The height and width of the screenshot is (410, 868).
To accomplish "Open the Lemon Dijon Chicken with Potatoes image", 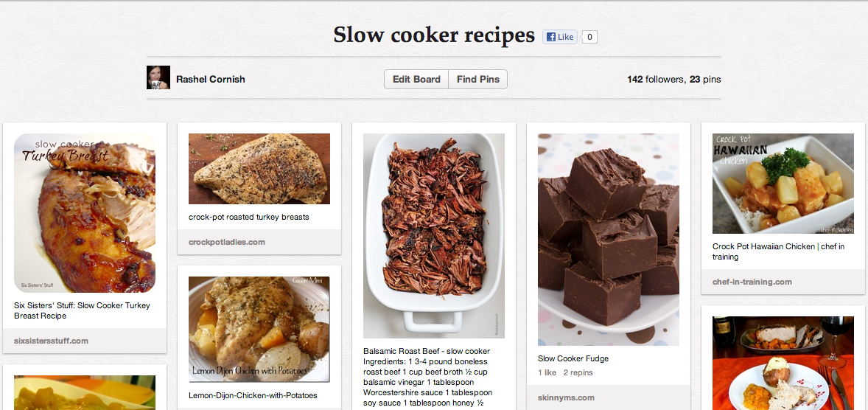I will 259,329.
